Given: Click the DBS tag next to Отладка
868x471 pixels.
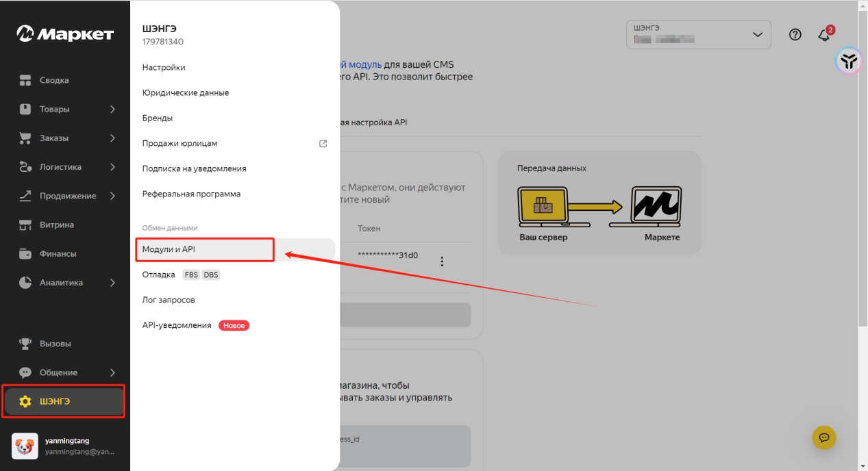Looking at the screenshot, I should [211, 275].
